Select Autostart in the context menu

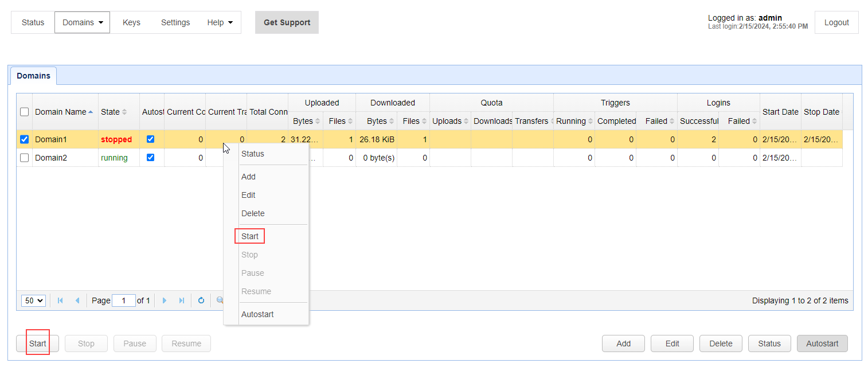click(257, 314)
